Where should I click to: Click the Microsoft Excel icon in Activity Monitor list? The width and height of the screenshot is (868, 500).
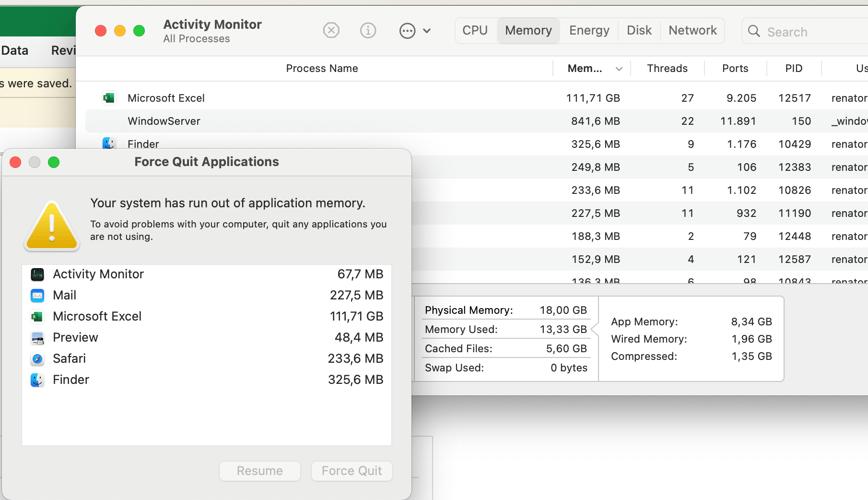pos(109,98)
